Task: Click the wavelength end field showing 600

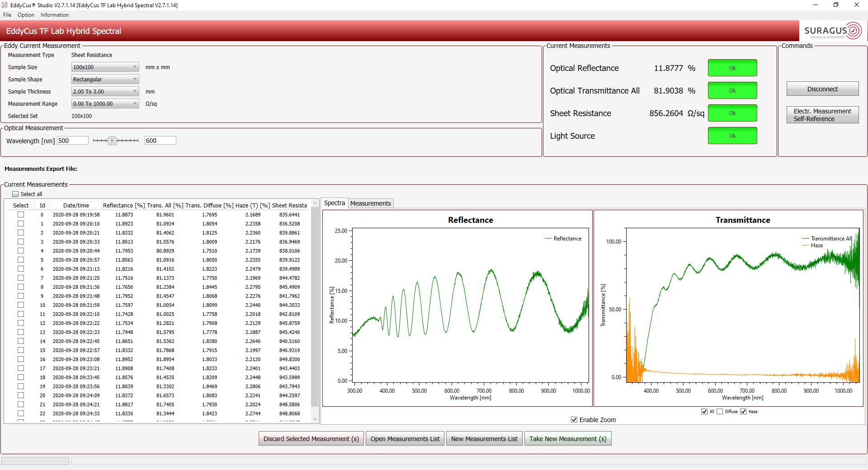Action: click(x=160, y=141)
